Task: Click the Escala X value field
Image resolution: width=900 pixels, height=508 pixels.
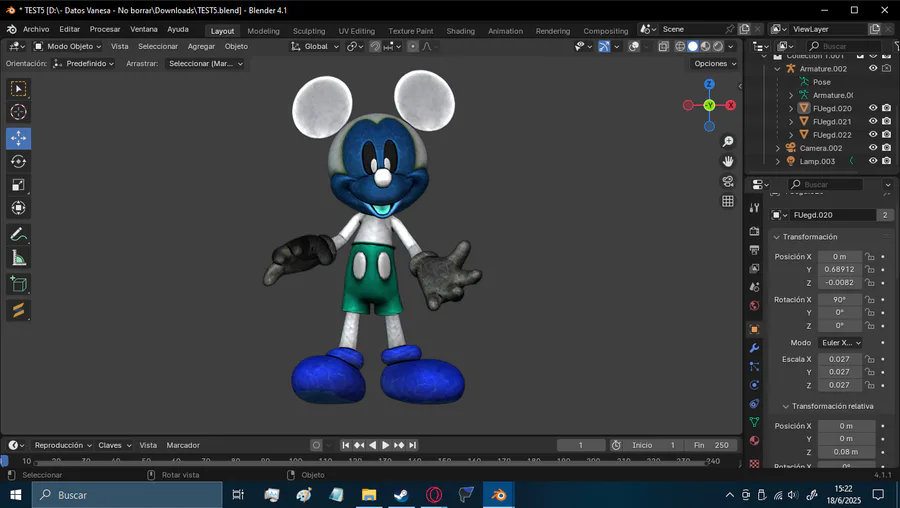Action: click(x=839, y=359)
